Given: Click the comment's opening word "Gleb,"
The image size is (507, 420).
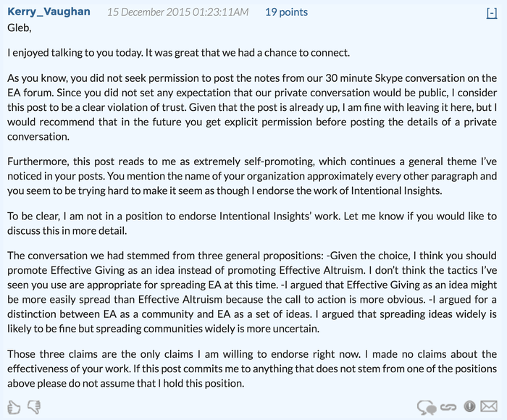Looking at the screenshot, I should [x=21, y=30].
